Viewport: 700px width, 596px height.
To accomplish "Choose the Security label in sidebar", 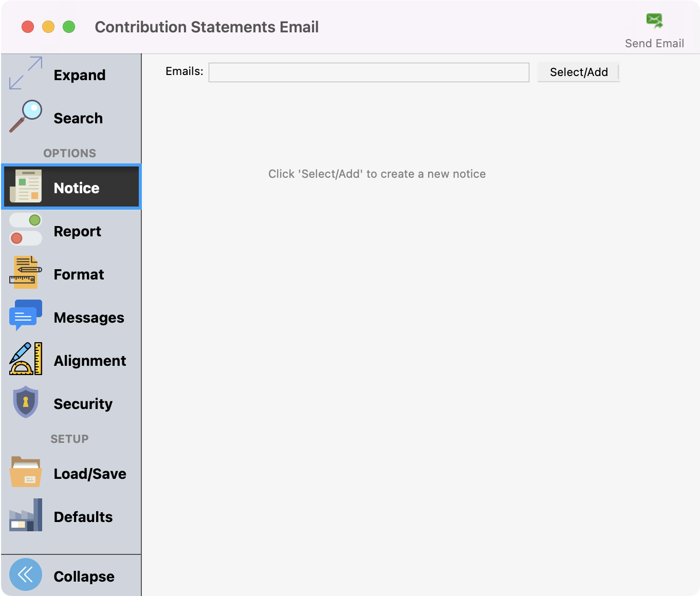I will pos(83,404).
